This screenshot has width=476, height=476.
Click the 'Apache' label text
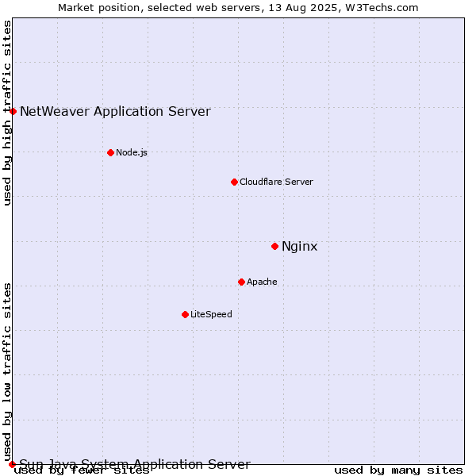tap(262, 282)
